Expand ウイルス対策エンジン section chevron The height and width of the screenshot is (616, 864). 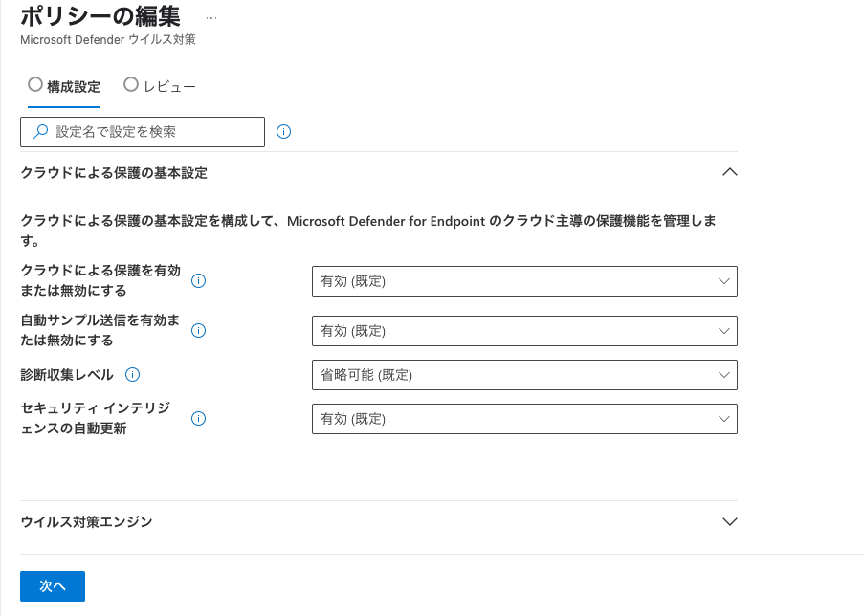pyautogui.click(x=729, y=521)
